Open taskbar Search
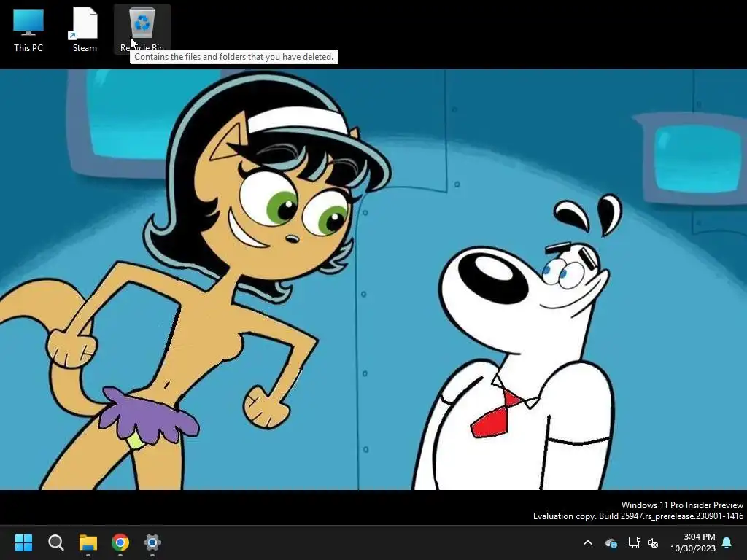The image size is (747, 560). click(x=55, y=542)
